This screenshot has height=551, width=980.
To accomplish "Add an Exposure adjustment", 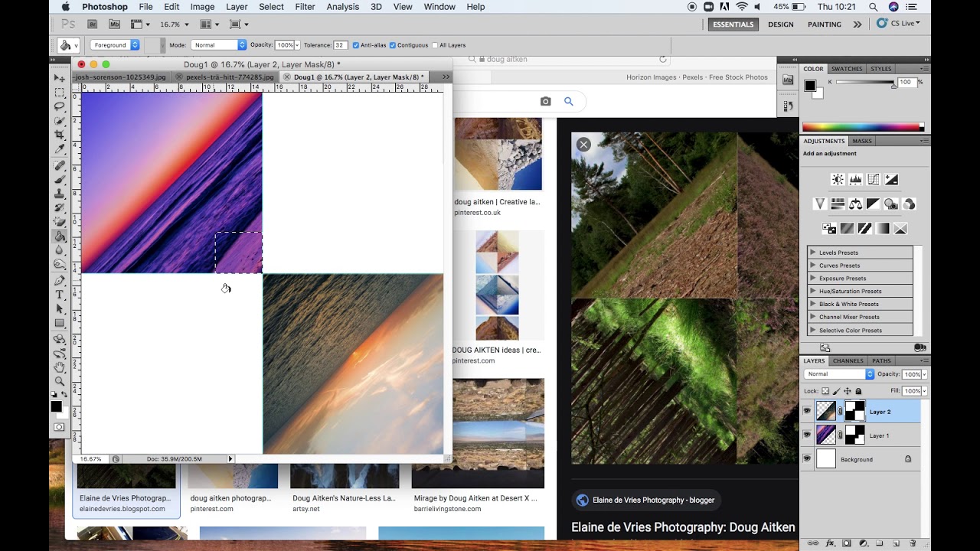I will 890,180.
